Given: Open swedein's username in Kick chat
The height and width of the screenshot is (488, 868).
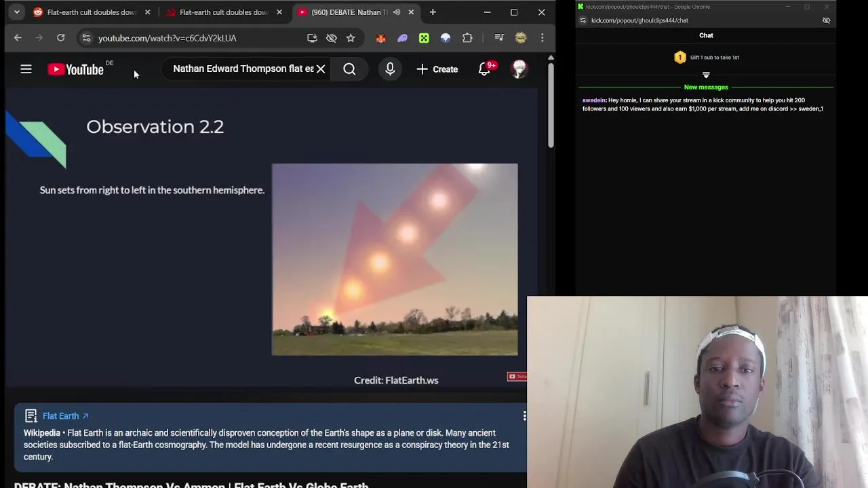Looking at the screenshot, I should pyautogui.click(x=593, y=100).
